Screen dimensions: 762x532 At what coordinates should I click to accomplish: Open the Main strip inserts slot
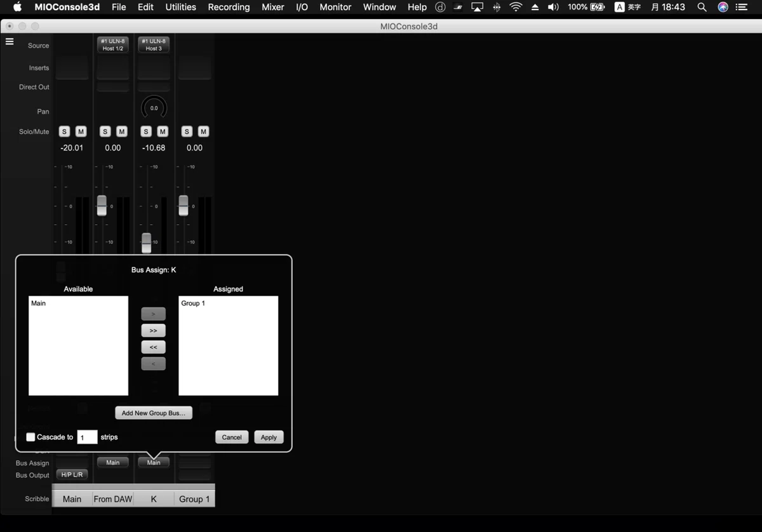pos(72,68)
